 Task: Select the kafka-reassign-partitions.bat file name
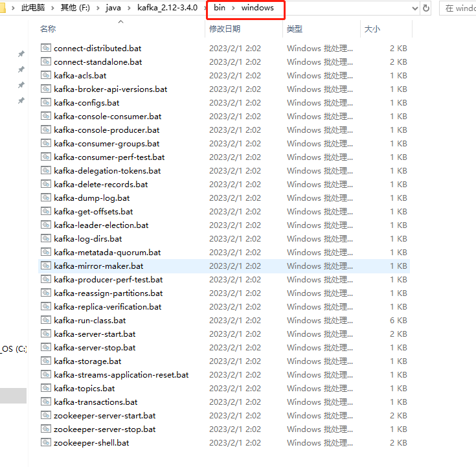click(108, 293)
